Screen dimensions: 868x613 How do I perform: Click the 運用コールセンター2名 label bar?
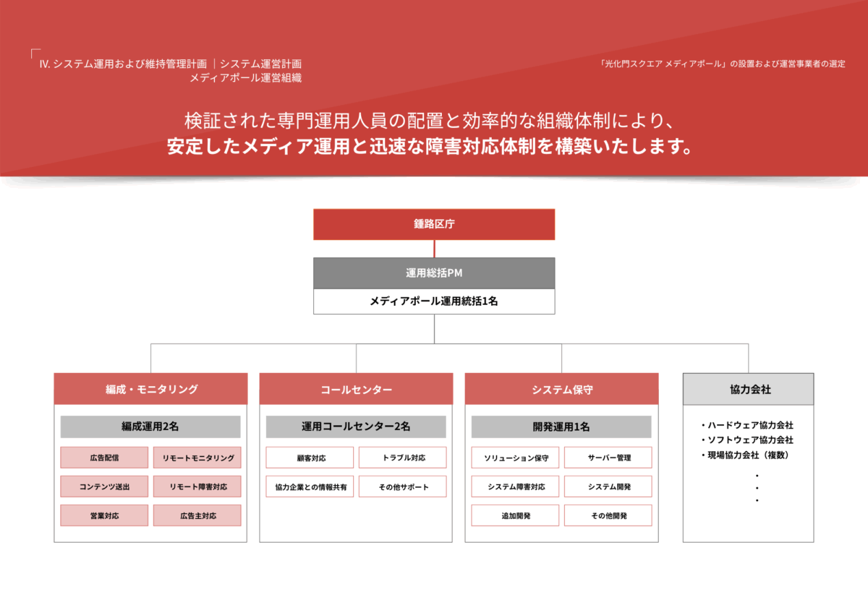(356, 426)
